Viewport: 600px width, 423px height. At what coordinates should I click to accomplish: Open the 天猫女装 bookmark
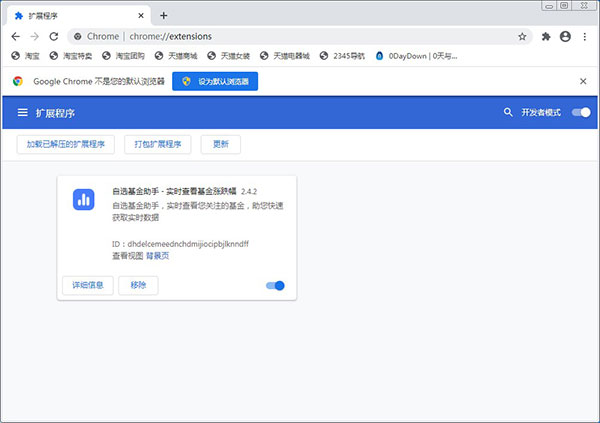(228, 56)
